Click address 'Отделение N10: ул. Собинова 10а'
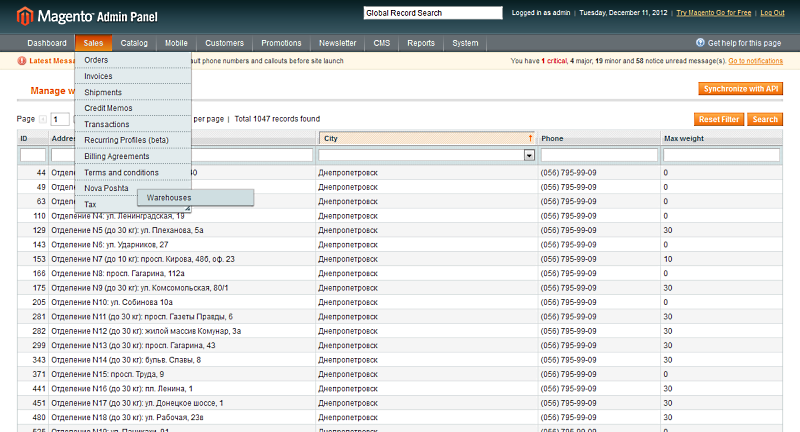The height and width of the screenshot is (432, 800). 112,302
